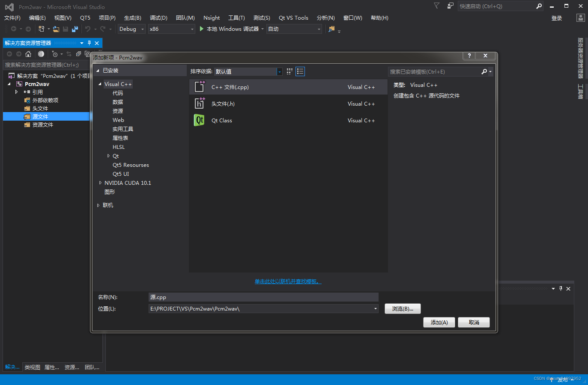Image resolution: width=588 pixels, height=385 pixels.
Task: Collapse the Pcm2wav project node
Action: pos(9,84)
